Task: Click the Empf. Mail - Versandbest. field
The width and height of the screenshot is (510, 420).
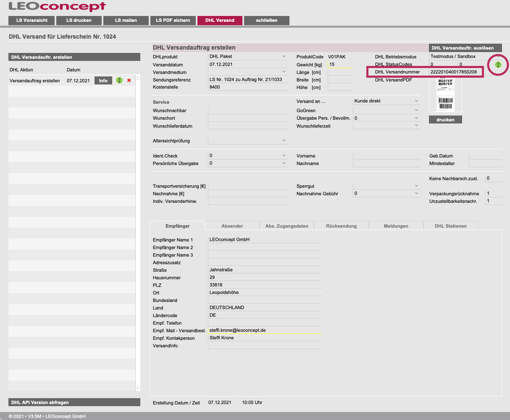Action: (265, 330)
